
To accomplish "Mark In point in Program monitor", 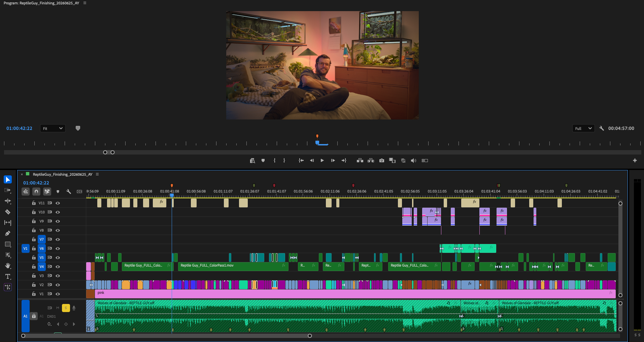I will coord(274,161).
